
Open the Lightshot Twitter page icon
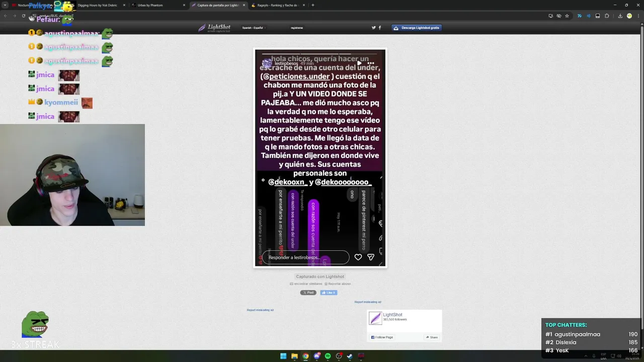pyautogui.click(x=373, y=28)
